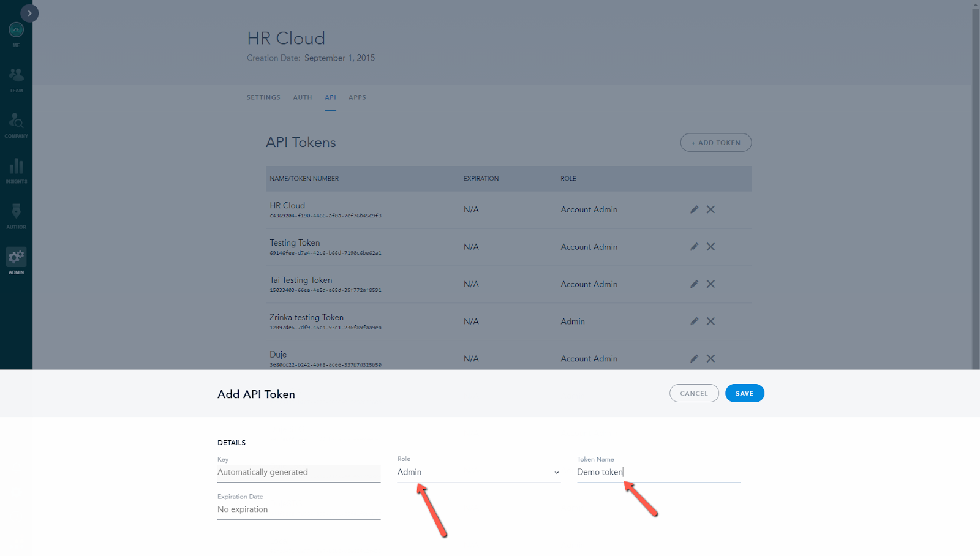Viewport: 980px width, 556px height.
Task: Click the Admin role of Zrinka token
Action: [x=573, y=321]
